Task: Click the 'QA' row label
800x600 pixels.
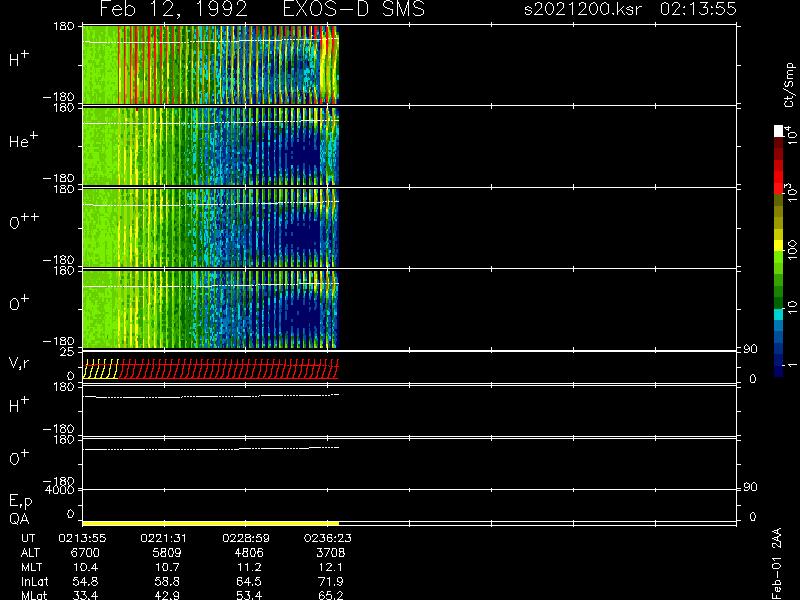Action: (19, 519)
